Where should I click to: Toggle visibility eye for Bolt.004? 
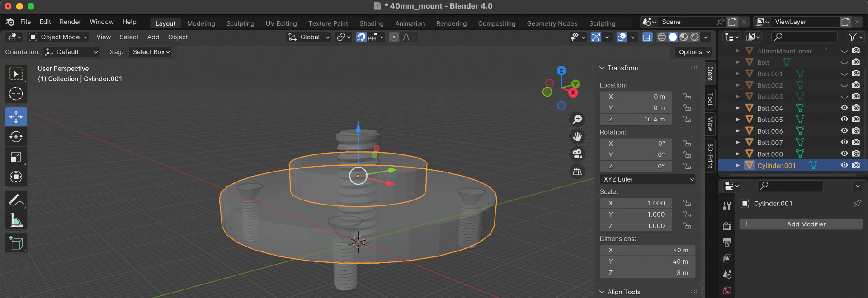click(844, 108)
